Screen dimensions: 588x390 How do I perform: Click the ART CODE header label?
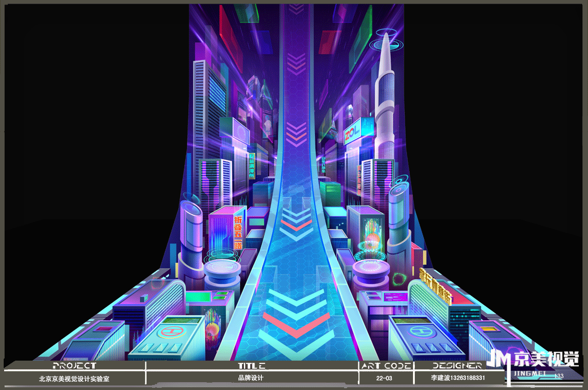(x=386, y=366)
